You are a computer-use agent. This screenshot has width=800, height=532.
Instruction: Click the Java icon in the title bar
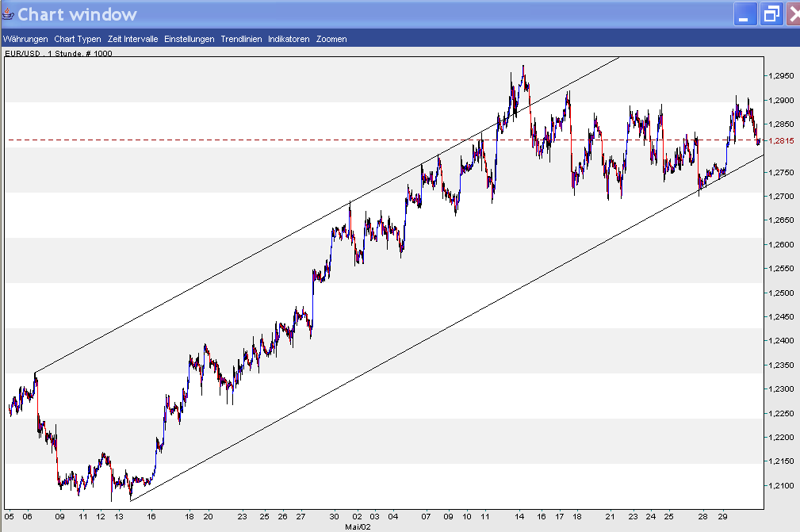point(8,14)
